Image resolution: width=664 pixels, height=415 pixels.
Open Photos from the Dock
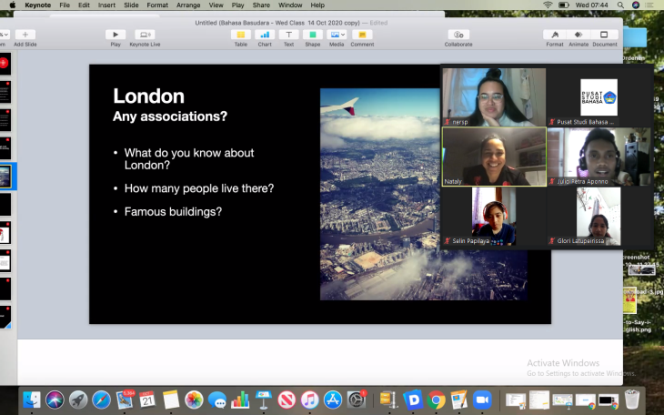coord(194,400)
